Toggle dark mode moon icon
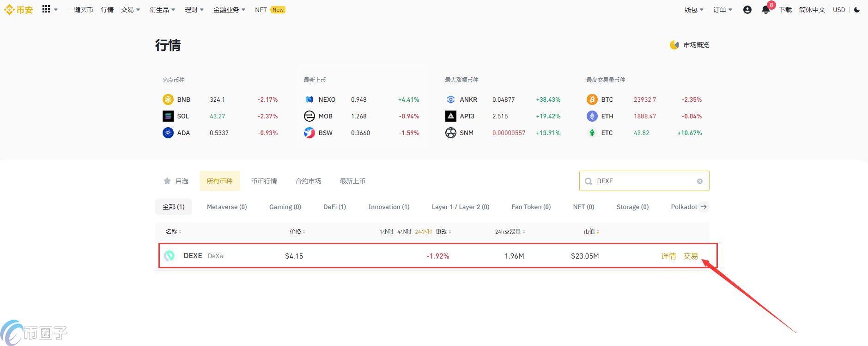This screenshot has height=346, width=868. pos(857,10)
